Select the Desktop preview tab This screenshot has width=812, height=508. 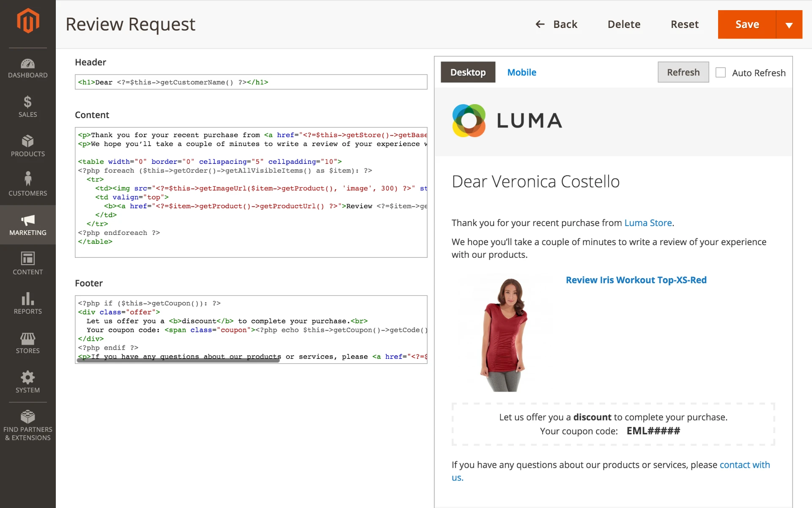click(468, 72)
